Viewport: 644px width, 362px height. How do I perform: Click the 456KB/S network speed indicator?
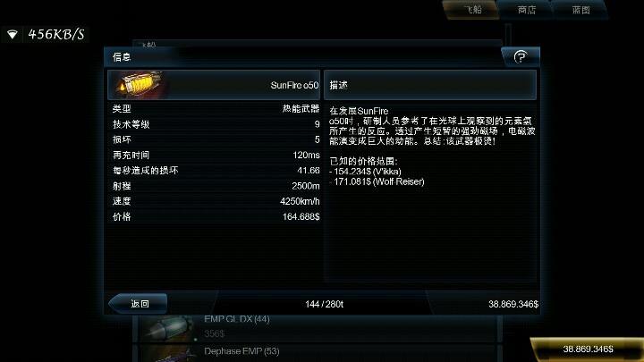pyautogui.click(x=55, y=35)
